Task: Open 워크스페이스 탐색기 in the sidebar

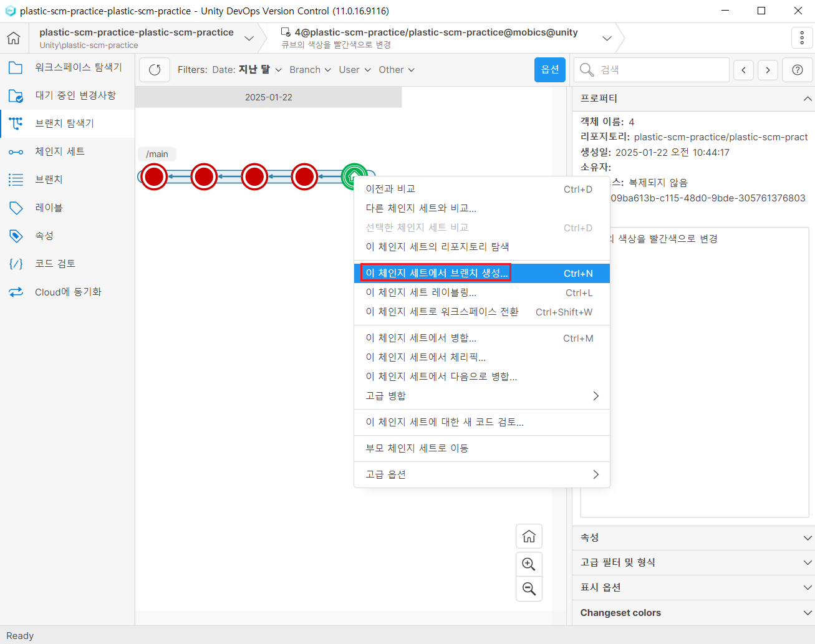Action: (x=67, y=67)
